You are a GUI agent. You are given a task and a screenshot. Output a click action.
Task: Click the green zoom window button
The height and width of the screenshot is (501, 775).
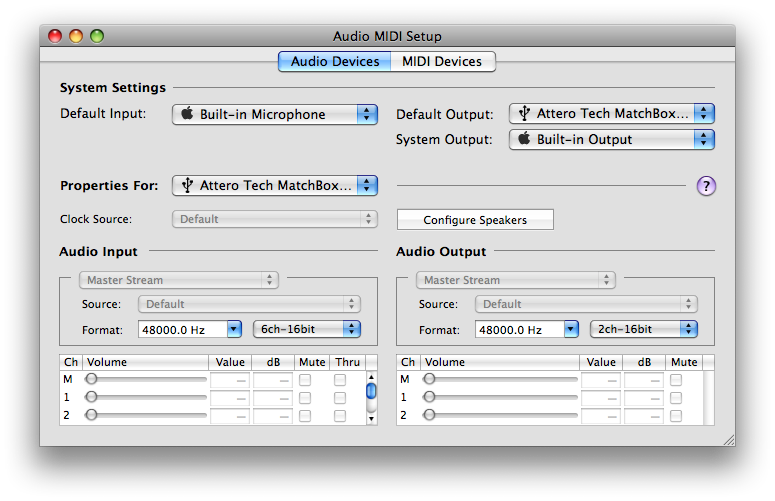tap(97, 37)
